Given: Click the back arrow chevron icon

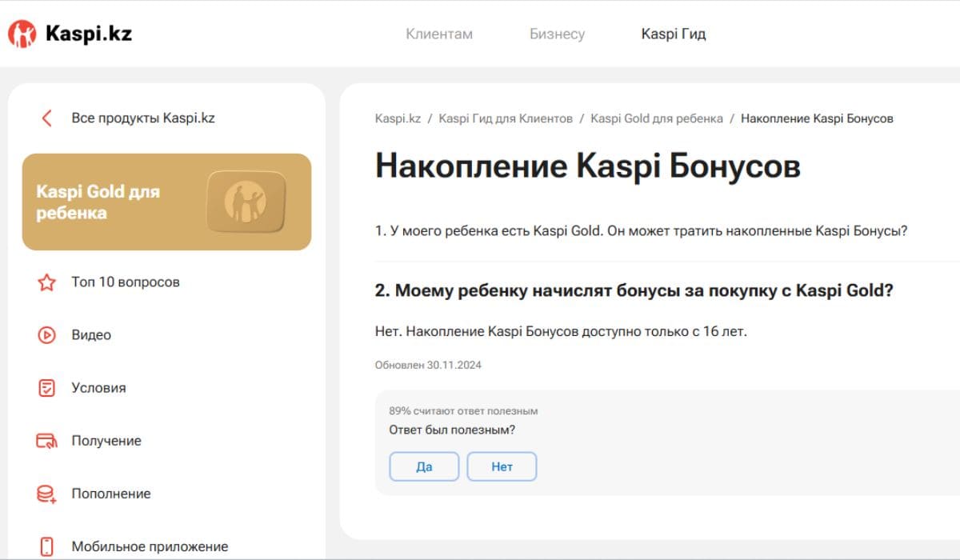Looking at the screenshot, I should pos(46,118).
